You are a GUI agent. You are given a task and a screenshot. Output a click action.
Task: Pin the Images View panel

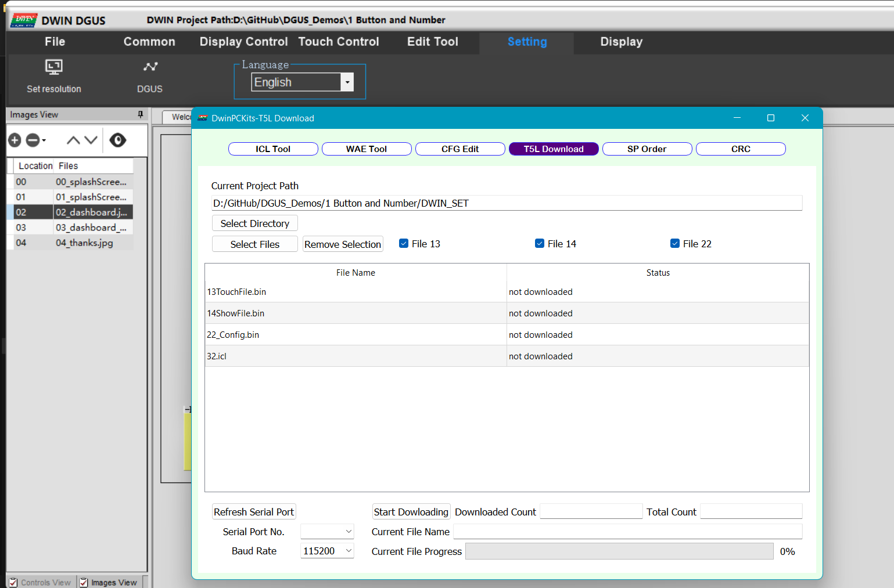(140, 114)
